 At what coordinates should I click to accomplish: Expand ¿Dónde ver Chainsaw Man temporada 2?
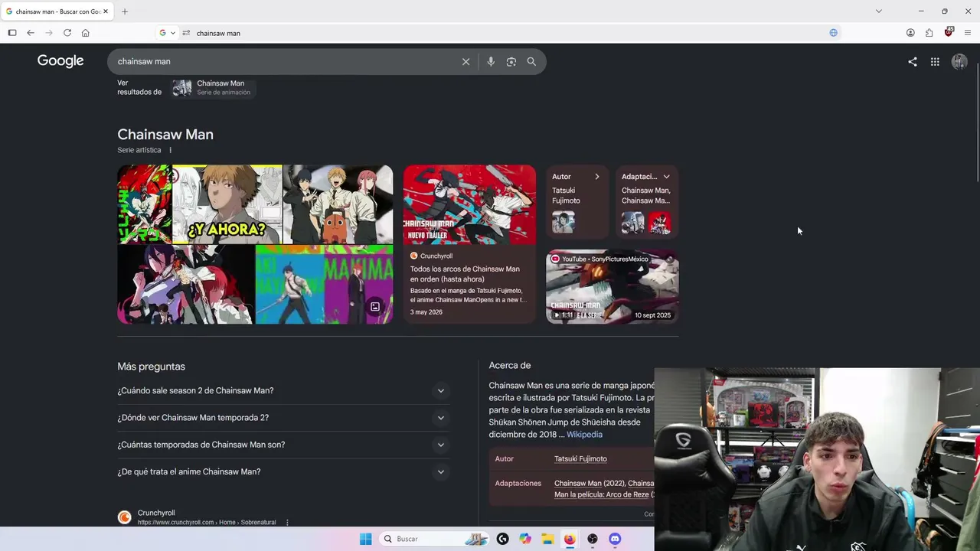[283, 418]
